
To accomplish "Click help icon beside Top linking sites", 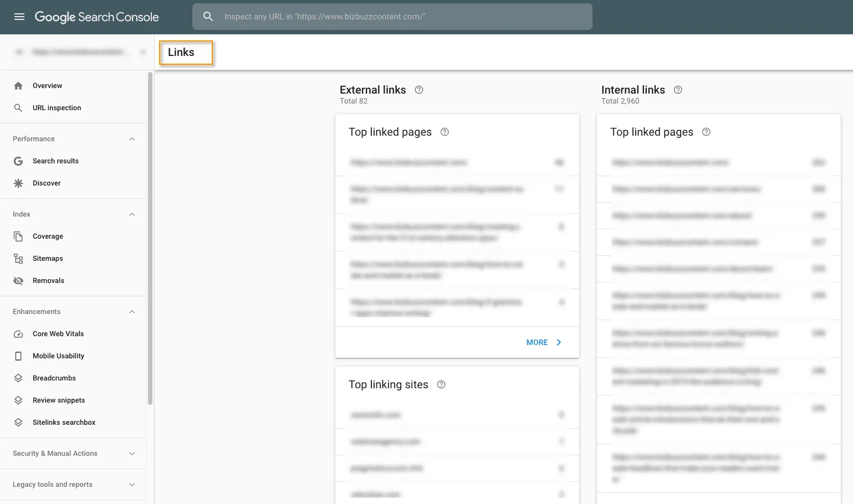I will pos(441,384).
